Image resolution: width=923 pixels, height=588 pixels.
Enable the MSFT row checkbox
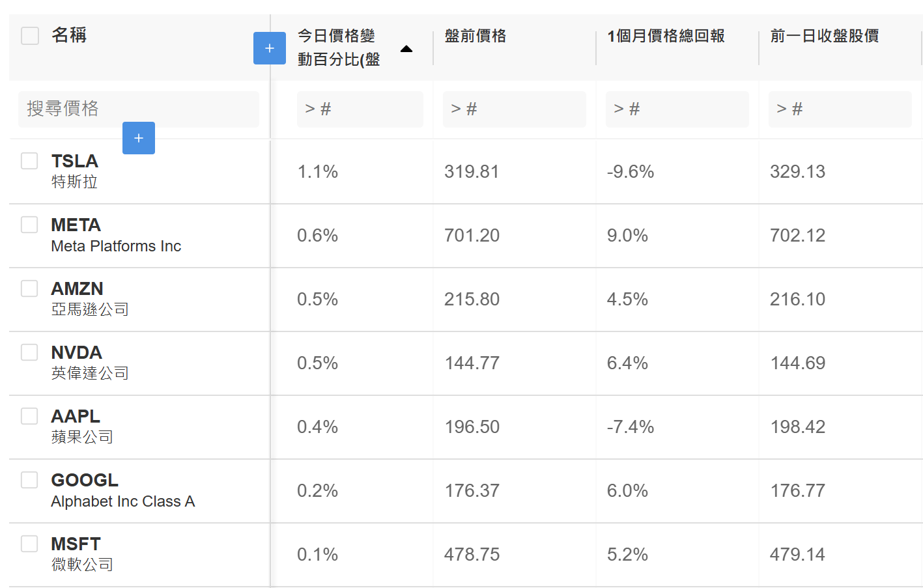point(29,544)
